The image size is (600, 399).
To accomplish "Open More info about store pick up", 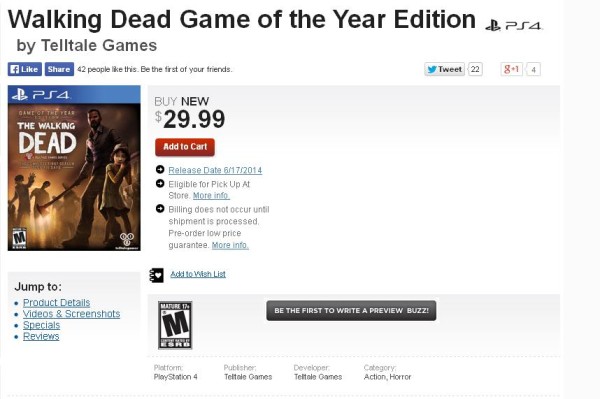I will point(211,195).
